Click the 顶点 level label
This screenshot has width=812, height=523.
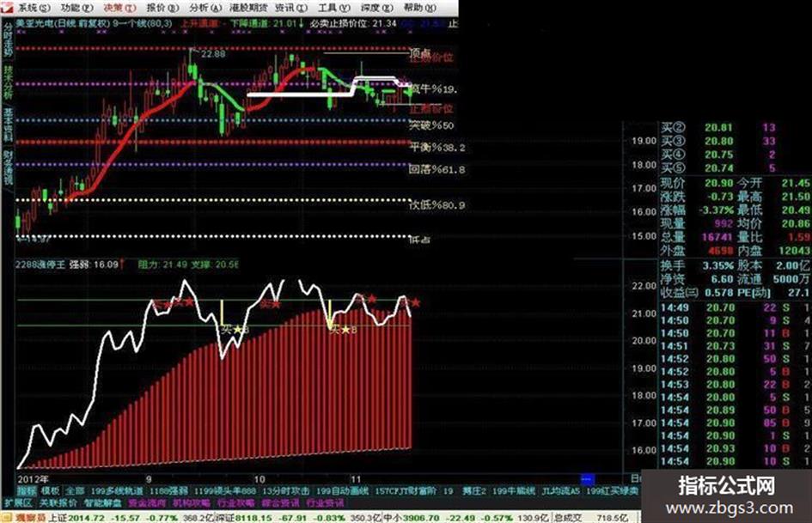[420, 52]
